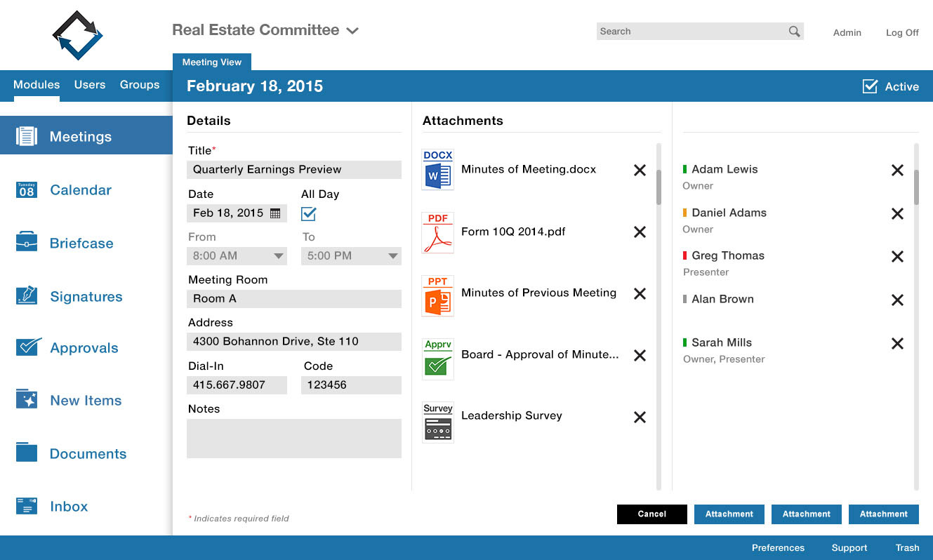Open the Survey attachment icon
The image size is (933, 560).
(438, 422)
